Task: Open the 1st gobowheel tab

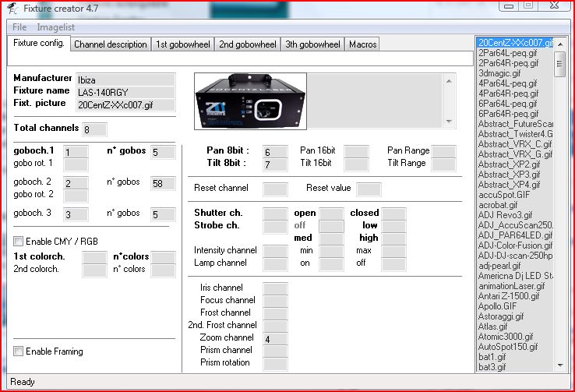Action: pyautogui.click(x=182, y=44)
